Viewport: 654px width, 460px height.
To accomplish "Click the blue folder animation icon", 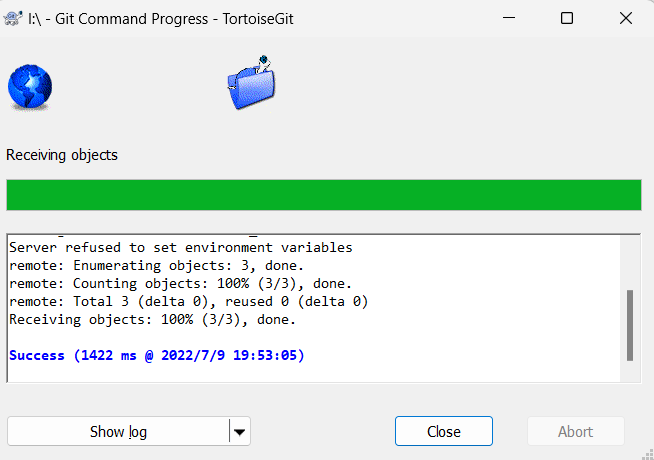I will [251, 84].
